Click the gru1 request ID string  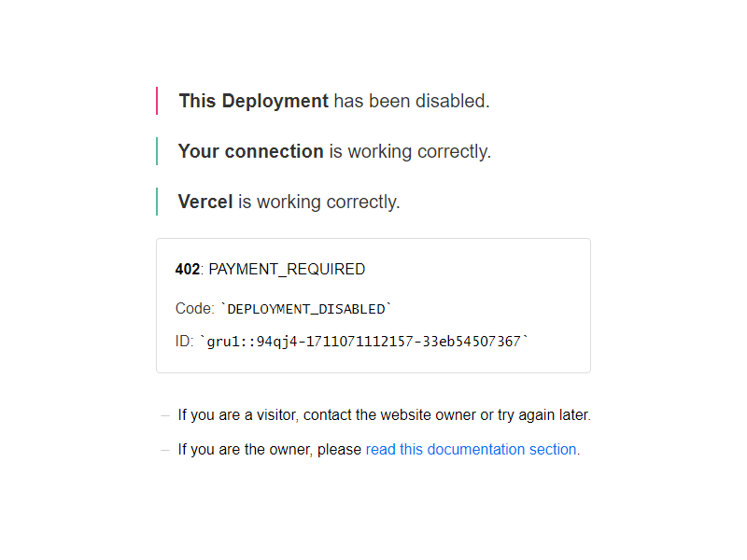point(364,342)
